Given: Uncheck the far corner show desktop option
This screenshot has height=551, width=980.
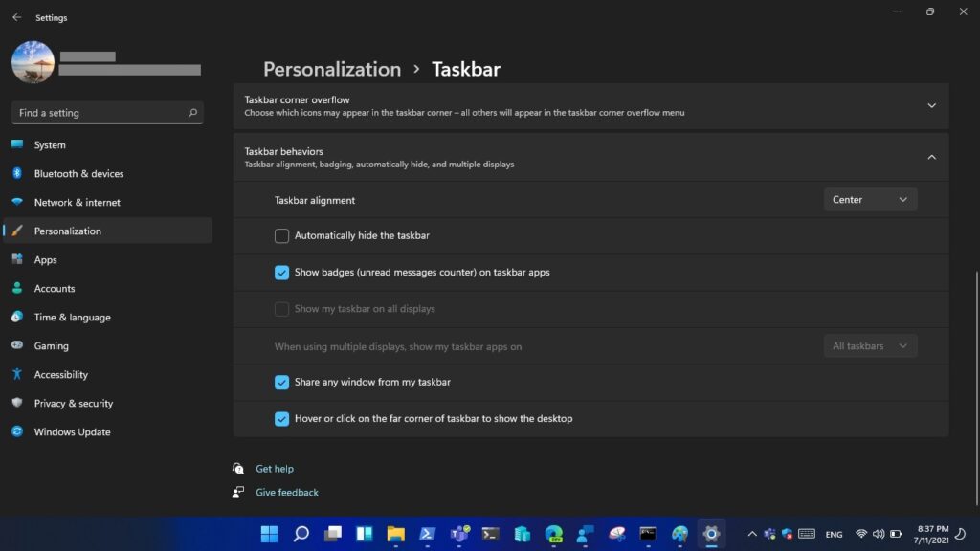Looking at the screenshot, I should tap(281, 419).
